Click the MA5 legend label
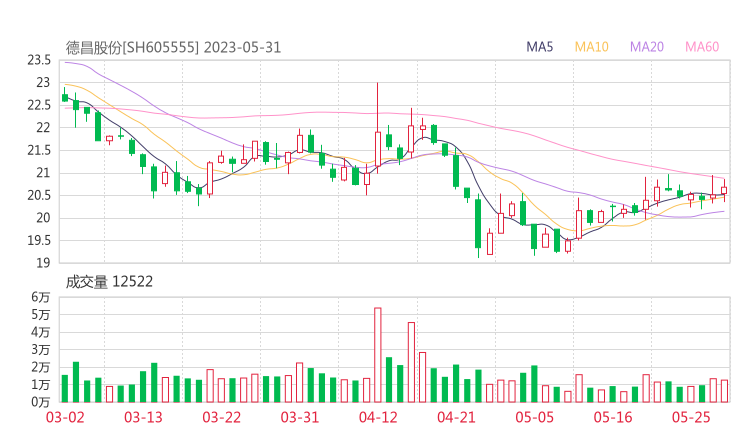Viewport: 740px width, 440px height. pos(539,47)
